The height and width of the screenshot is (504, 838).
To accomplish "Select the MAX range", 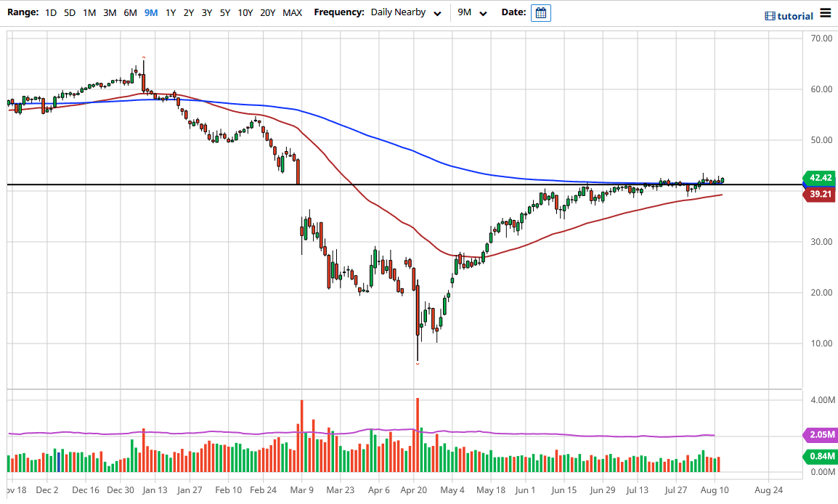I will tap(292, 12).
